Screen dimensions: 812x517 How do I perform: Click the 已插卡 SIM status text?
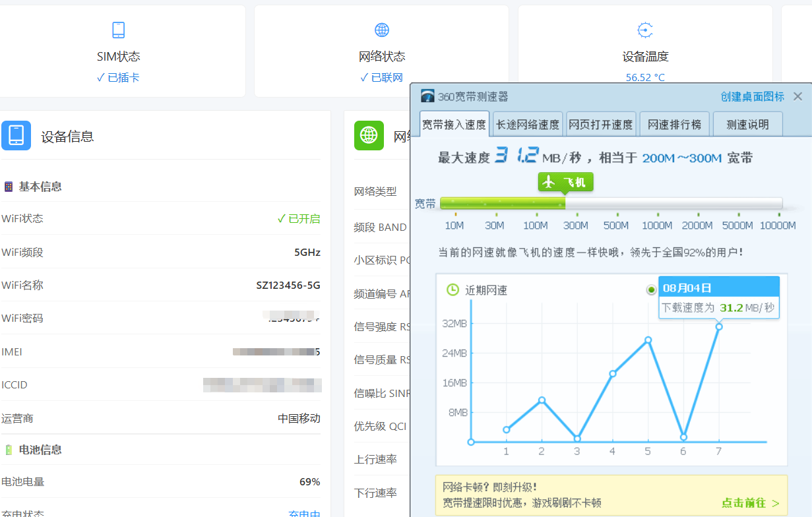[x=118, y=78]
